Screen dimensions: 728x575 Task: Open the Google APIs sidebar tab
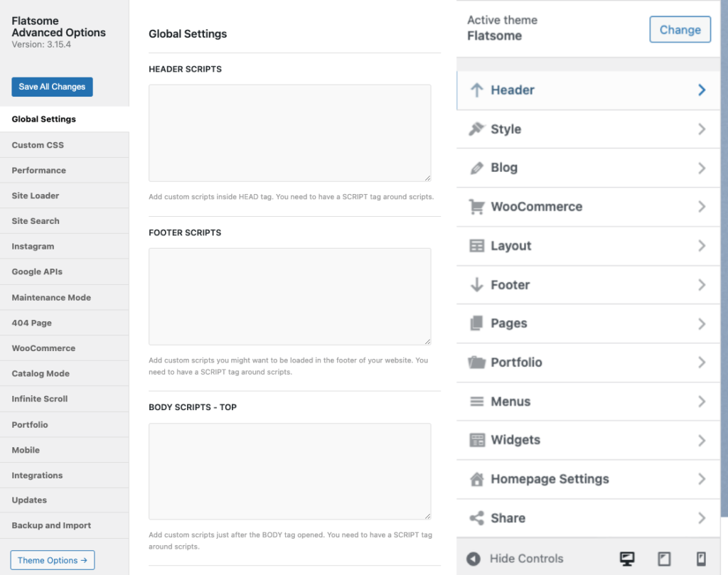click(x=65, y=272)
